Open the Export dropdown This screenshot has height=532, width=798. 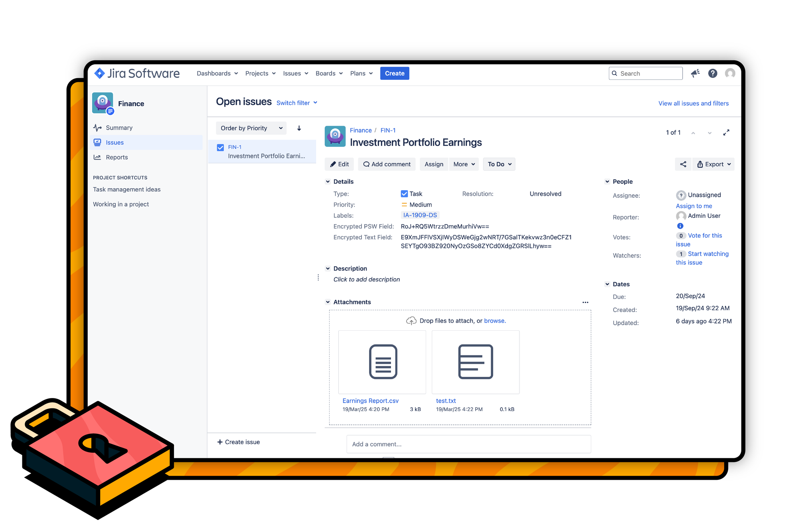tap(713, 164)
